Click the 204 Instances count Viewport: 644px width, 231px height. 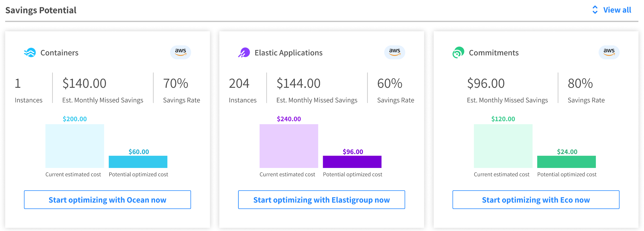[x=239, y=83]
